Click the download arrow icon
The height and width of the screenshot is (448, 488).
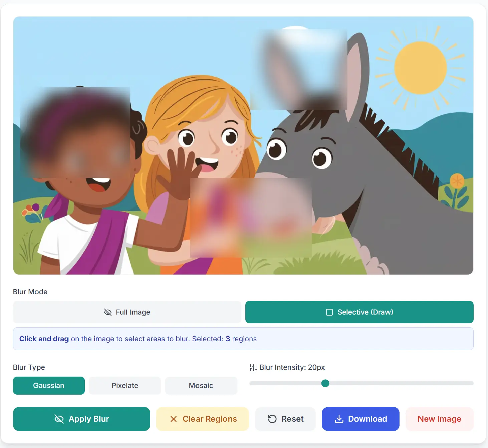pyautogui.click(x=339, y=419)
